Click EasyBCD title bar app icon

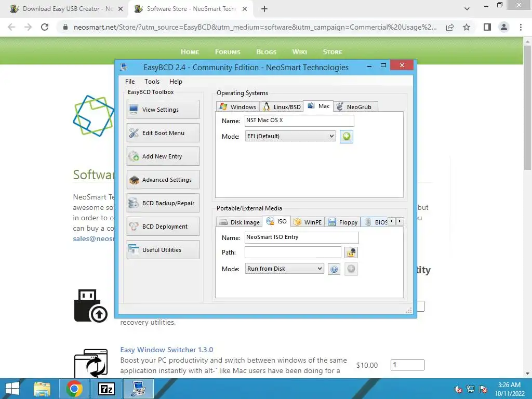(124, 67)
